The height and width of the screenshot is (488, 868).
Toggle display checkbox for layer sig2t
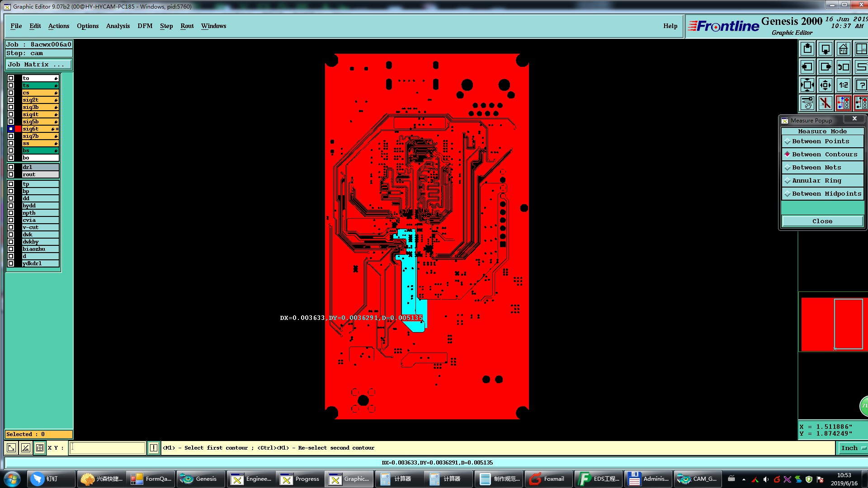coord(11,100)
